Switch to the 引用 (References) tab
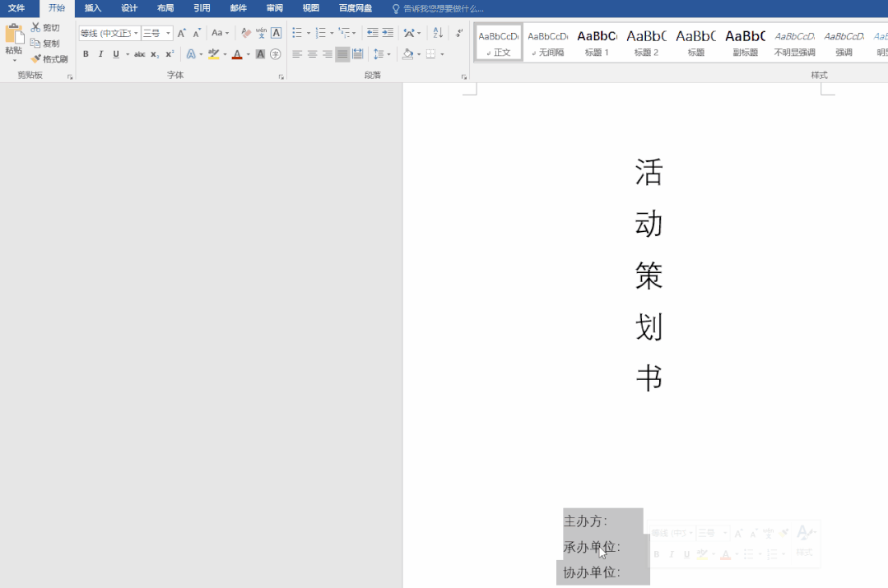888x588 pixels. click(x=202, y=8)
